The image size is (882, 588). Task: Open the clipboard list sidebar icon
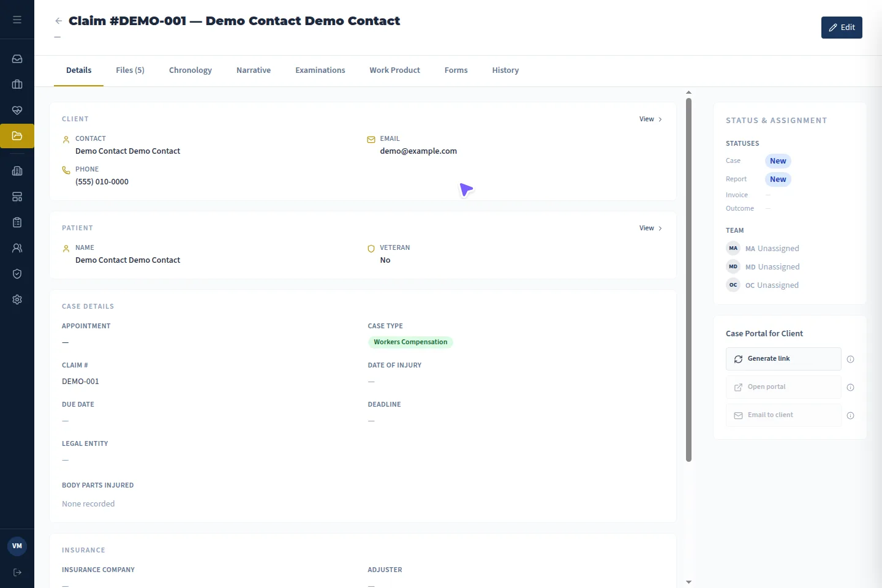pos(17,222)
